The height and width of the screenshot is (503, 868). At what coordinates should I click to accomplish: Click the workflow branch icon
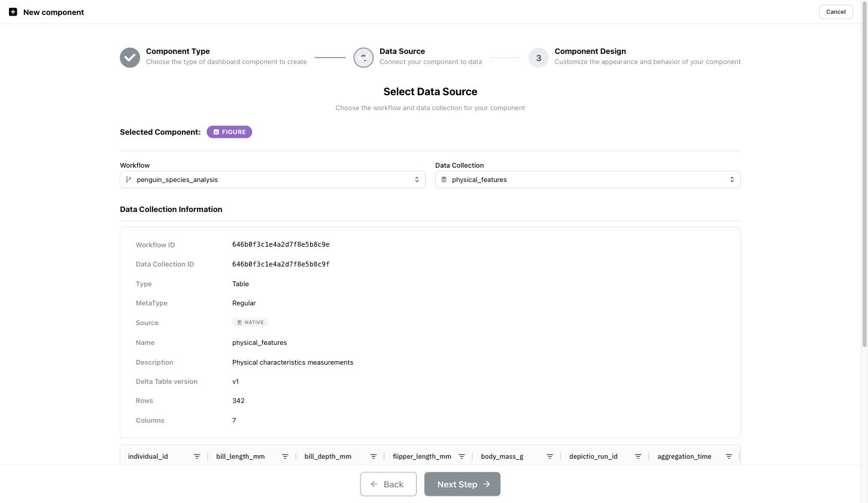click(128, 180)
